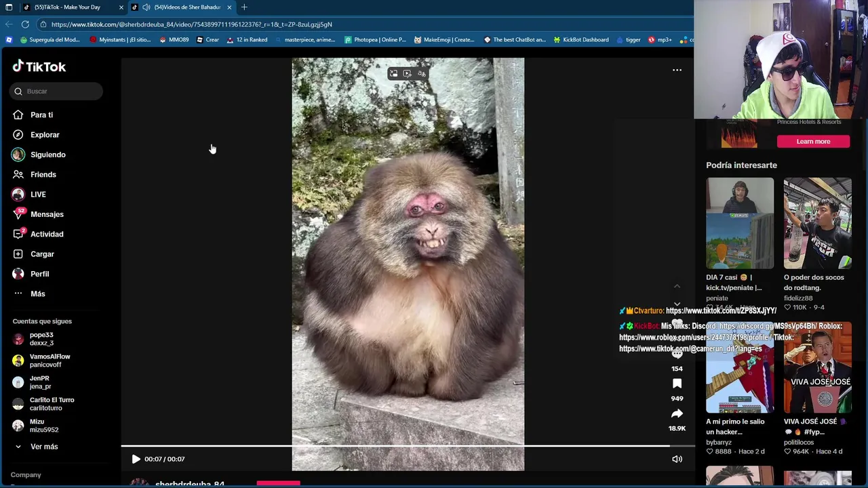Screen dimensions: 868x488
Task: Open the peniate DIA 7 video thumbnail
Action: 740,223
